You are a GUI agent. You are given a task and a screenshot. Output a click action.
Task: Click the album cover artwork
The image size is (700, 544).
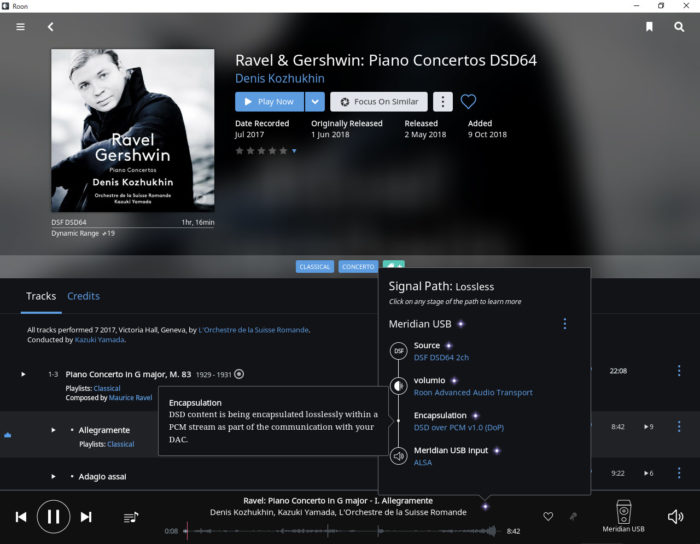coord(133,130)
